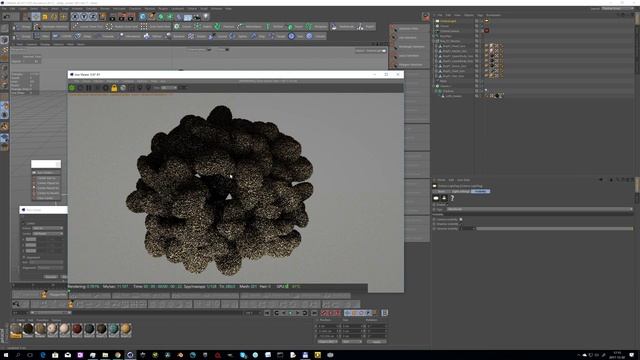The height and width of the screenshot is (360, 640).
Task: Select the first highlighted material thumbnail
Action: 16,330
